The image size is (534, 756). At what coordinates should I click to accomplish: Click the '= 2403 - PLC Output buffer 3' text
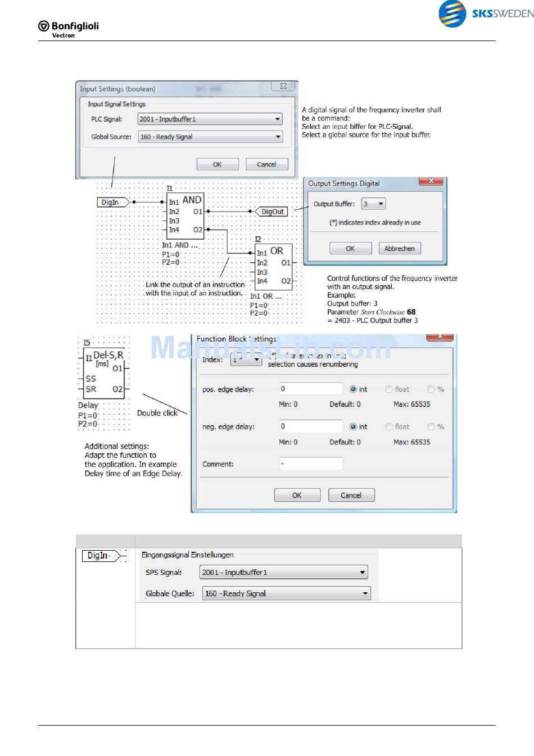(x=373, y=321)
